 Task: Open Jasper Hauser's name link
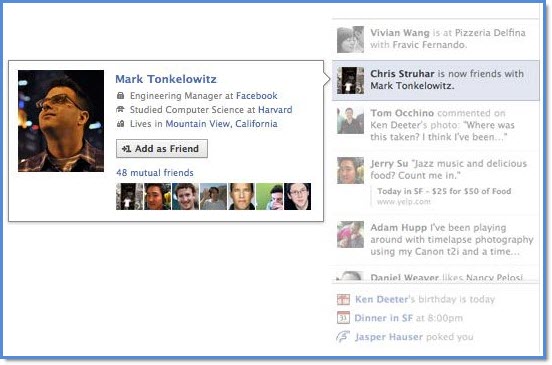coord(389,337)
